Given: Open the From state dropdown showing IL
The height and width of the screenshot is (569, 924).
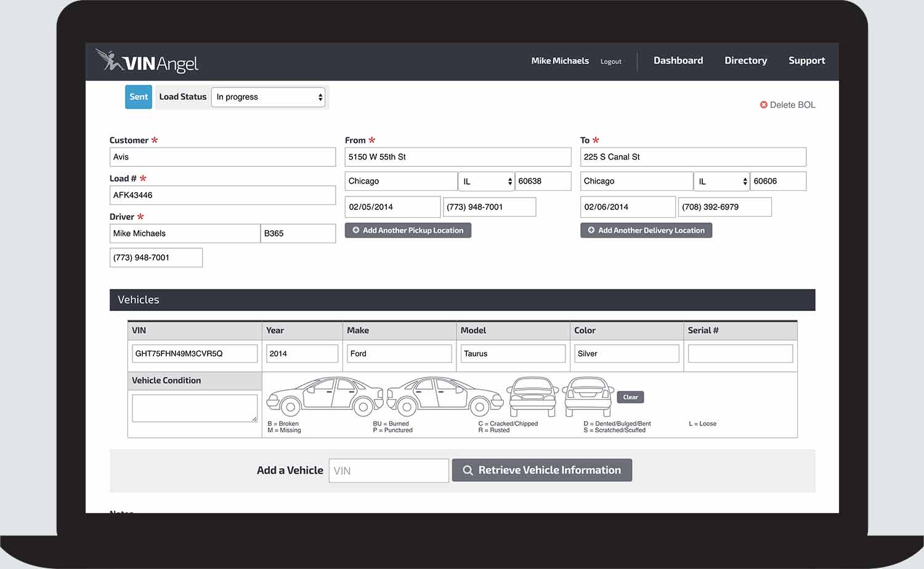Looking at the screenshot, I should [486, 180].
